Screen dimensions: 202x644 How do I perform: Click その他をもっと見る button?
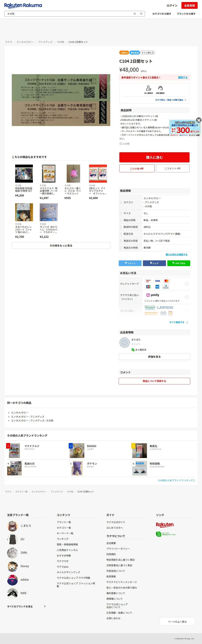coord(61,246)
